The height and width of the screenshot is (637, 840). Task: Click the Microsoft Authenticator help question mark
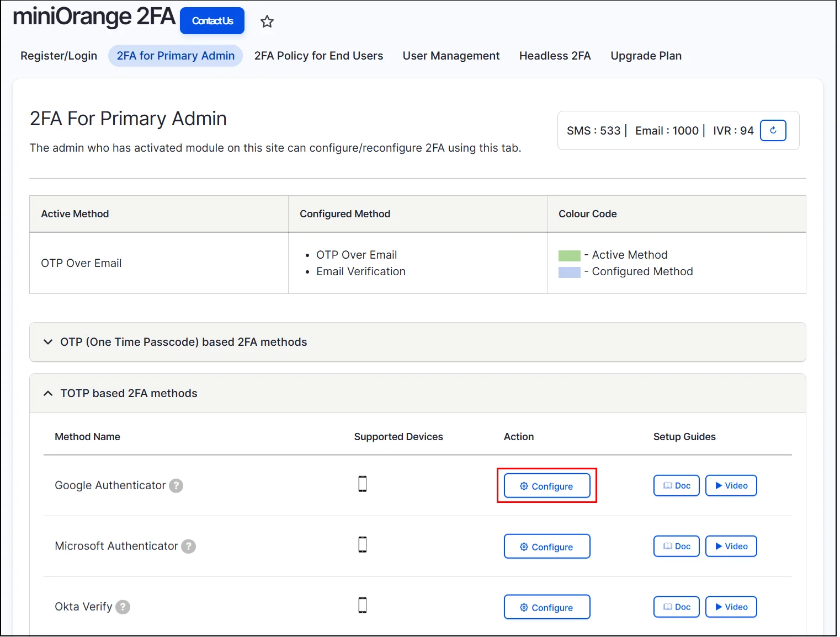pyautogui.click(x=189, y=547)
